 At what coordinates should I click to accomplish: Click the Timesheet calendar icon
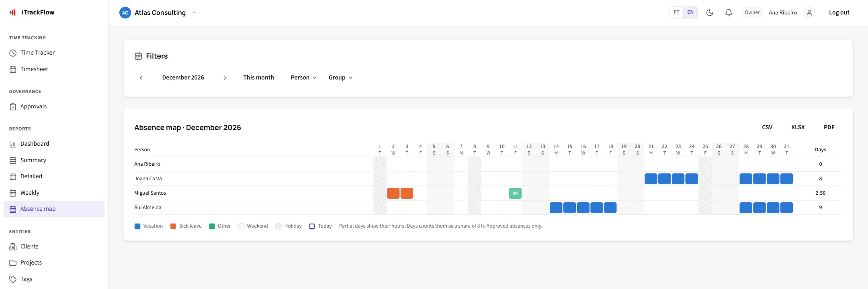(13, 69)
